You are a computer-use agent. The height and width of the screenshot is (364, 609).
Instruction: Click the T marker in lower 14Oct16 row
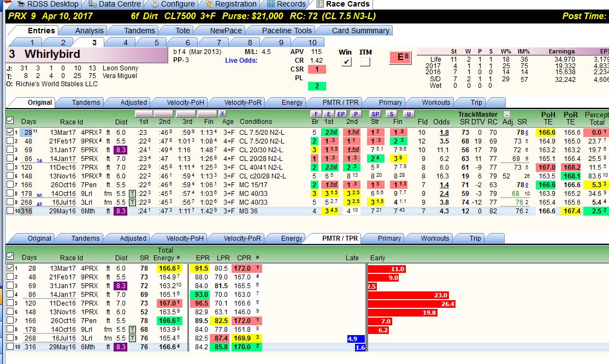tap(132, 330)
